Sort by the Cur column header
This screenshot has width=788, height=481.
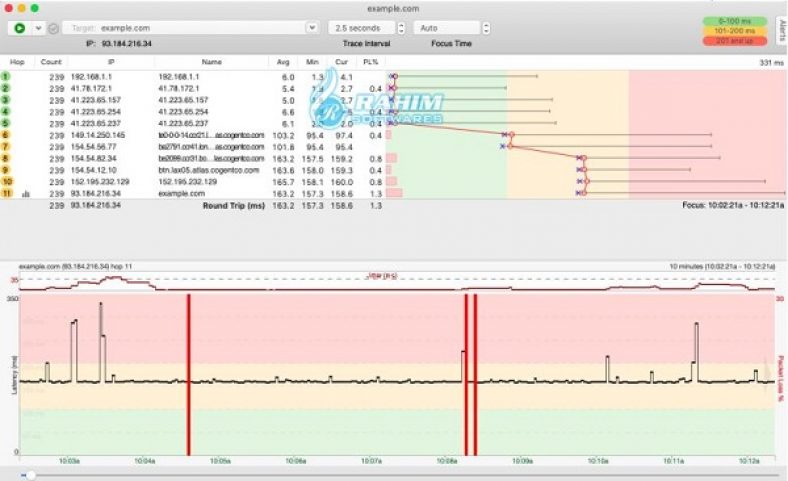pyautogui.click(x=341, y=62)
